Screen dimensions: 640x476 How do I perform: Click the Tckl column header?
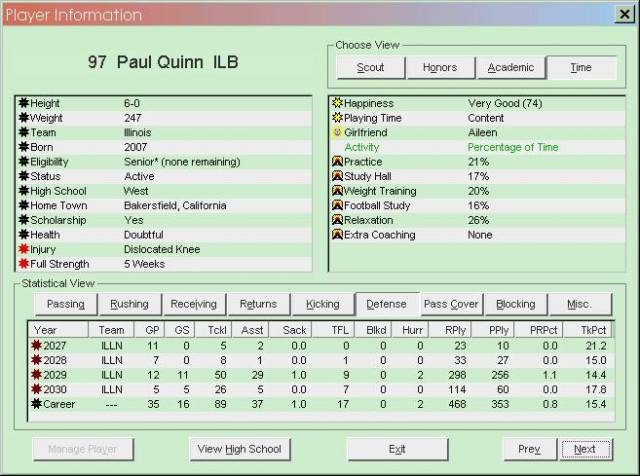click(x=213, y=330)
